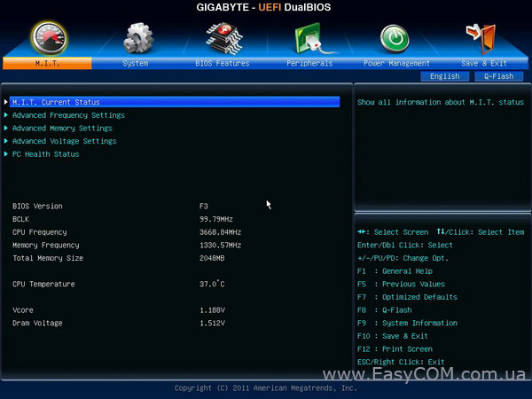The image size is (532, 399).
Task: Open Advanced Voltage Settings submenu
Action: tap(65, 141)
